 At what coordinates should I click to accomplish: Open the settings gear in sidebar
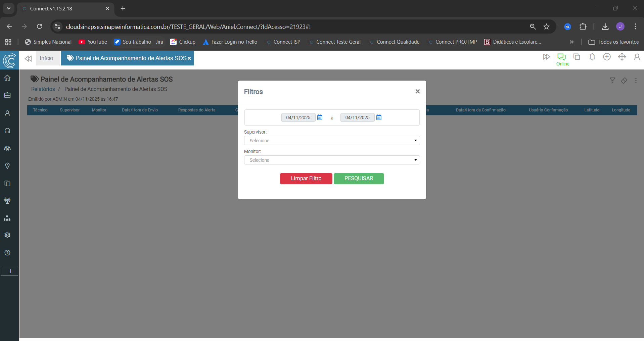click(x=7, y=235)
